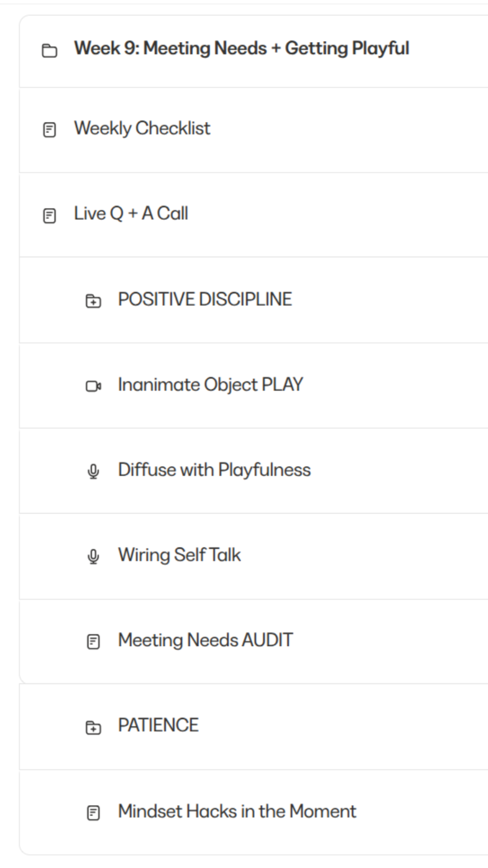Open the Wiring Self Talk audio lesson
The image size is (488, 868).
[179, 555]
